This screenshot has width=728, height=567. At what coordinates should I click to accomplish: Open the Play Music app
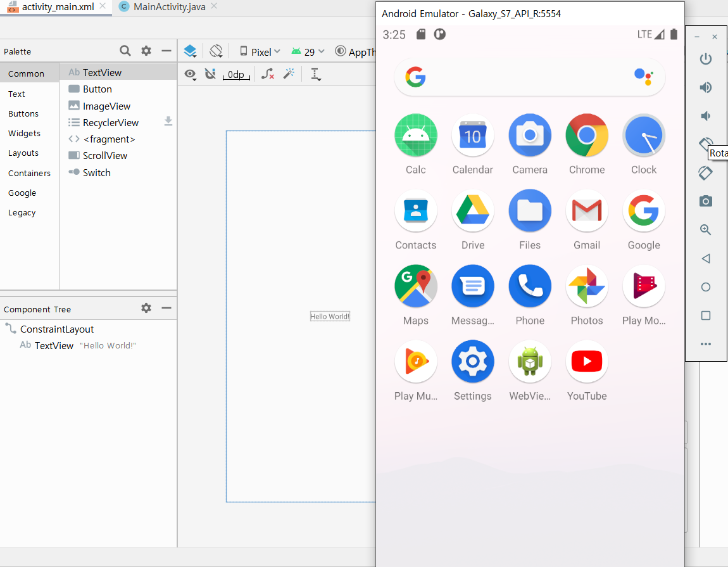(415, 362)
